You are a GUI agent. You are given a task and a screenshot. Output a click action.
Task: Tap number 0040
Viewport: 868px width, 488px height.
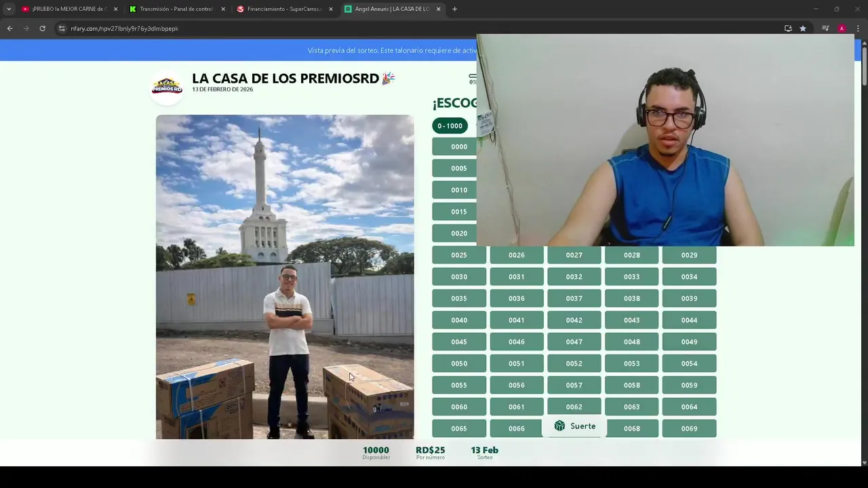click(459, 320)
